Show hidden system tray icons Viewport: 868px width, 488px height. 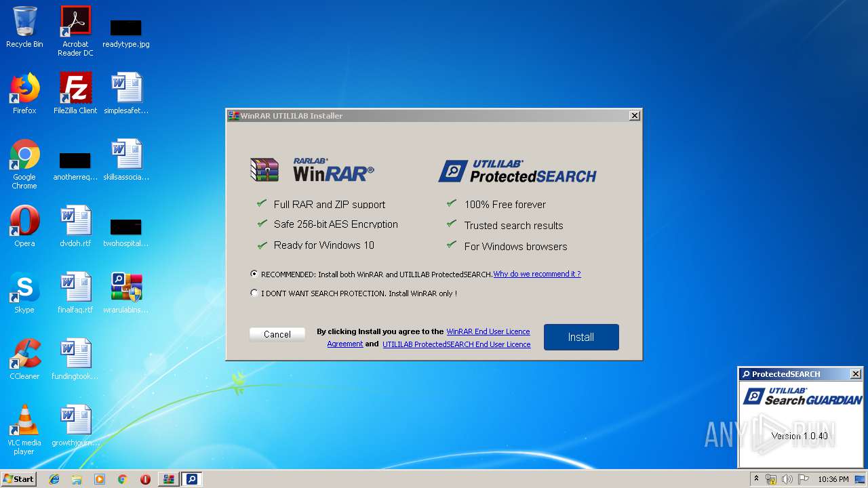point(756,479)
